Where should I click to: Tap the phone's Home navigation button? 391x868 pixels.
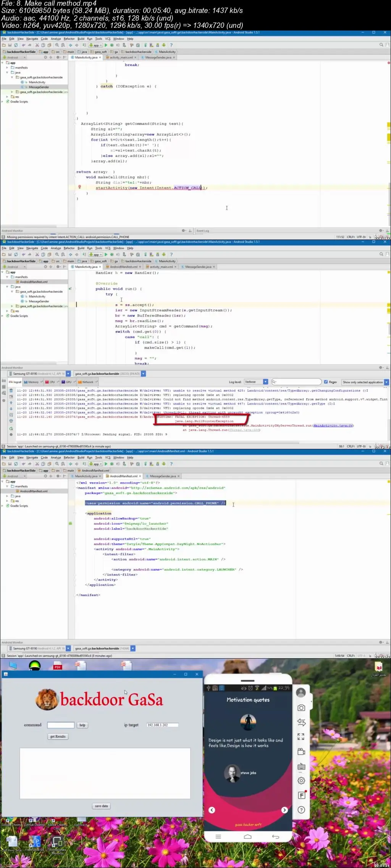tap(248, 837)
